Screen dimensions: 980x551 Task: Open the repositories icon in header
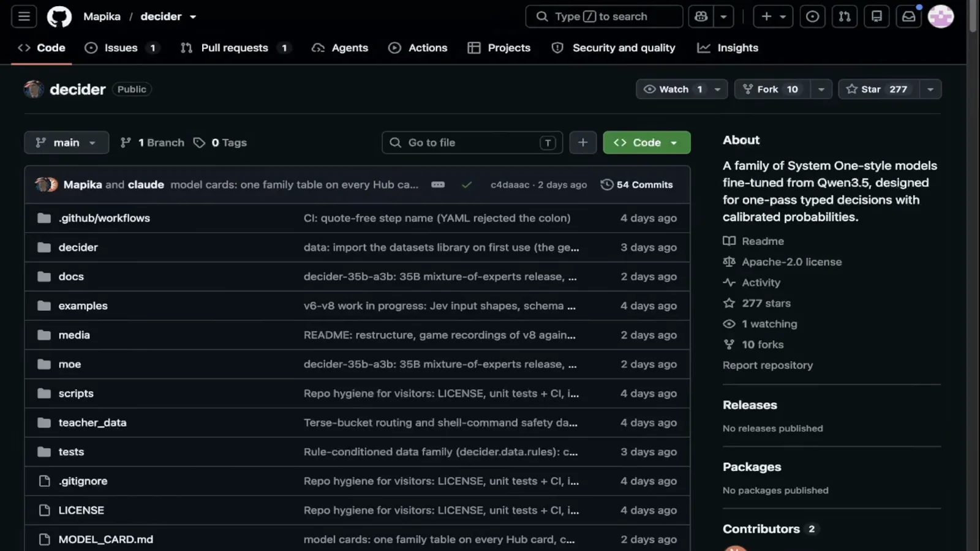pyautogui.click(x=876, y=17)
